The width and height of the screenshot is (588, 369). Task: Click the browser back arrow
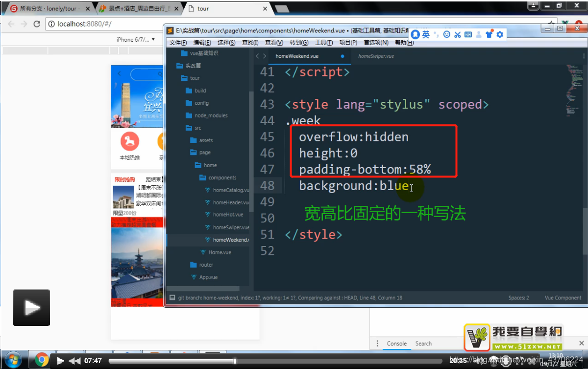(11, 24)
